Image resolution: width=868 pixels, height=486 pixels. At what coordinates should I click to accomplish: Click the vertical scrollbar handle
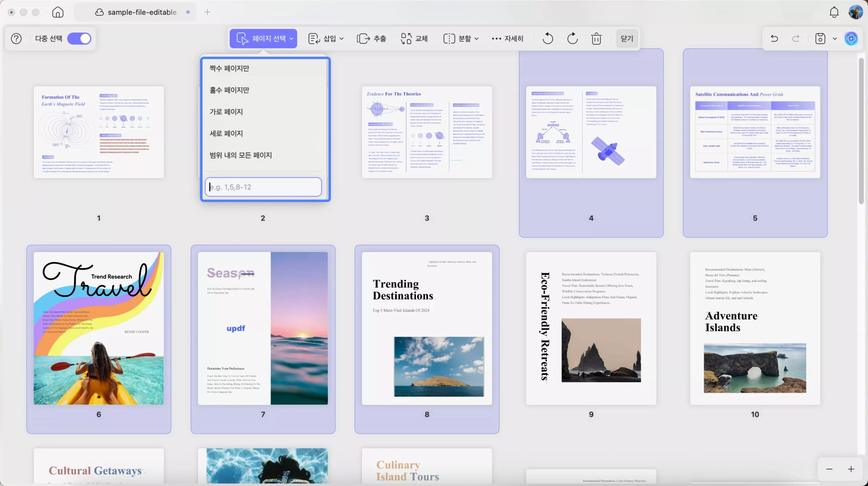tap(861, 131)
